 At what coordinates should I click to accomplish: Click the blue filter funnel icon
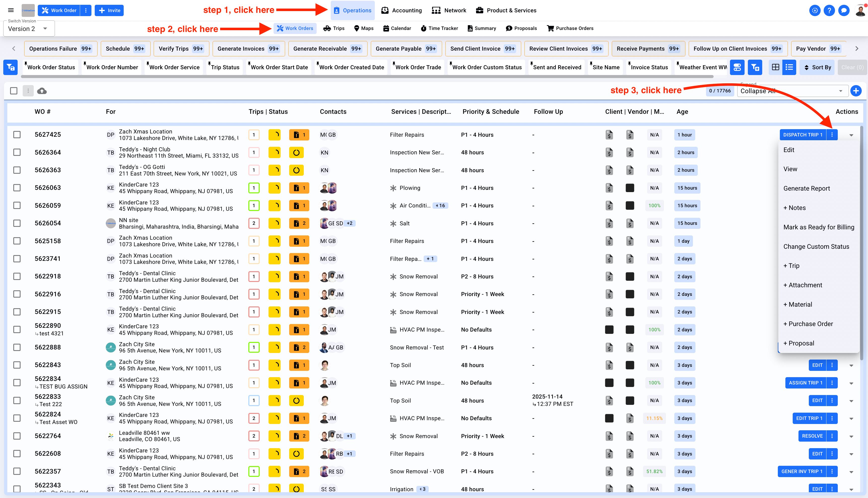(x=11, y=67)
